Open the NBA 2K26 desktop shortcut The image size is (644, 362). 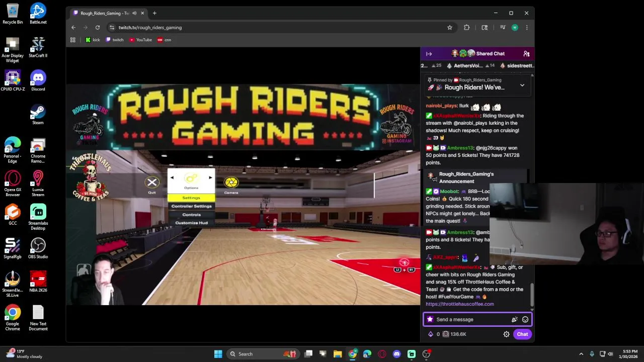point(38,282)
